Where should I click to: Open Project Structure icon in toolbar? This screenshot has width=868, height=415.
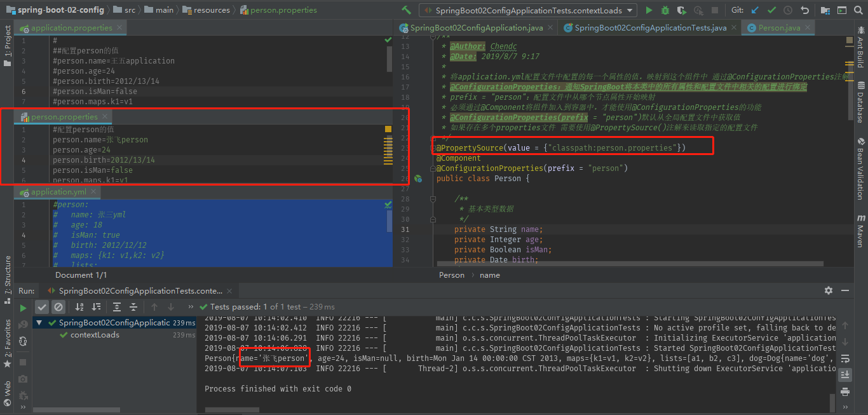point(825,10)
